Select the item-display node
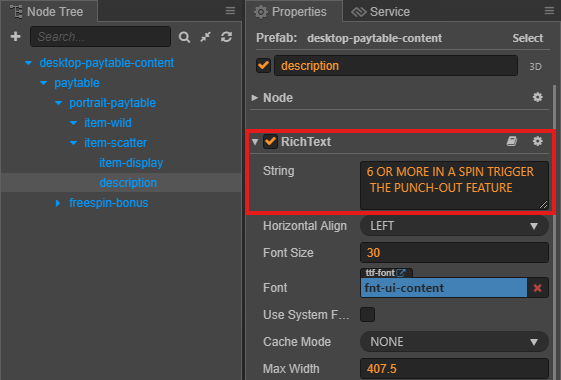This screenshot has width=561, height=380. (x=131, y=163)
